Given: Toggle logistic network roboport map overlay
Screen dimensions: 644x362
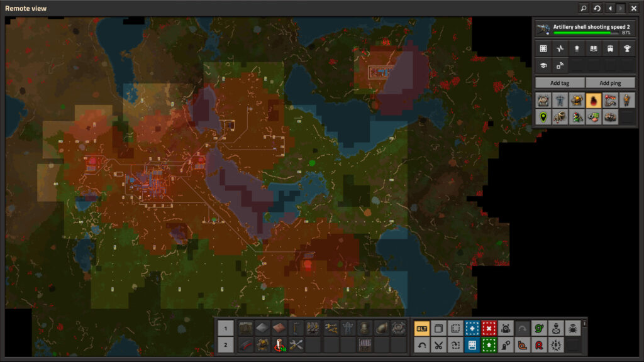Looking at the screenshot, I should pyautogui.click(x=543, y=101).
